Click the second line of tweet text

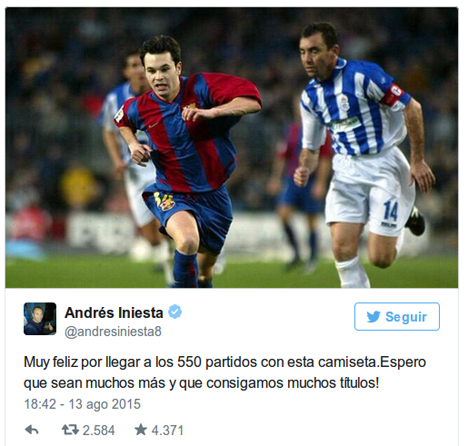(201, 383)
